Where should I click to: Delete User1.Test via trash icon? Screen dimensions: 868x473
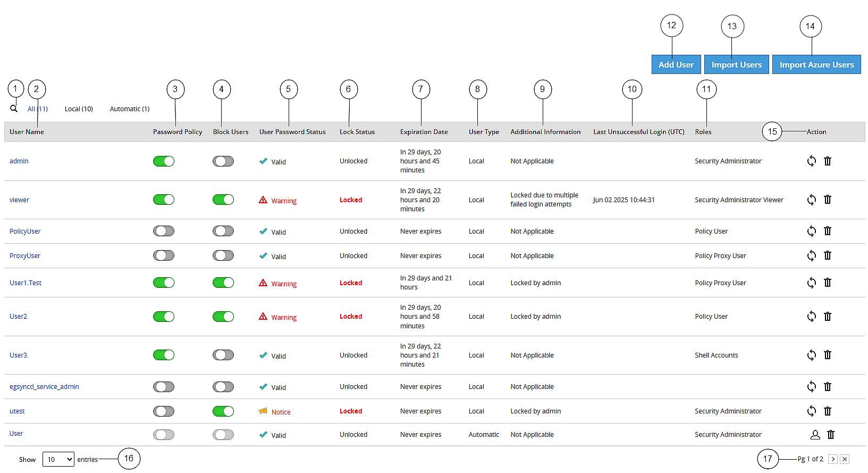(828, 283)
